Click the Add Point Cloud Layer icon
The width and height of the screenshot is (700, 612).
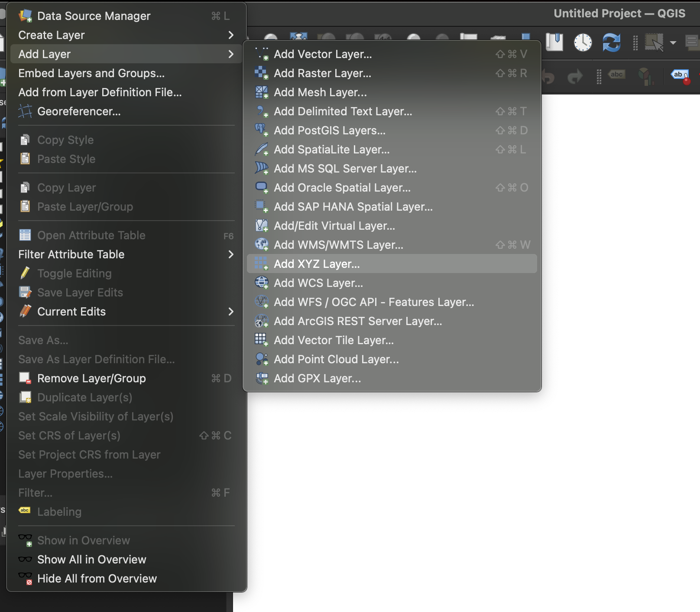[261, 359]
